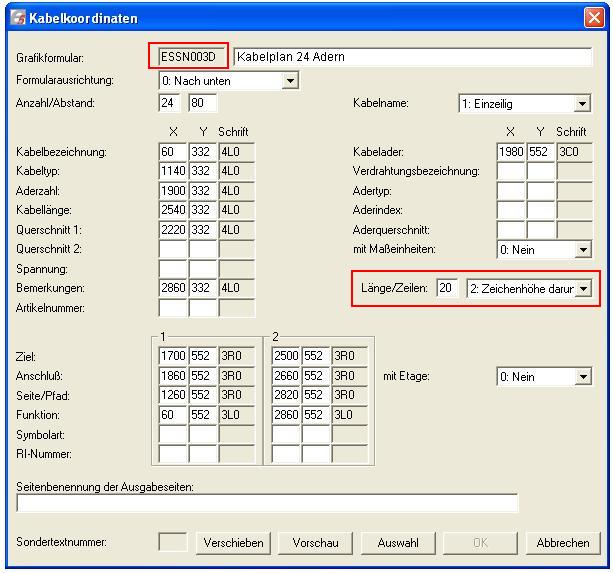Click the Ziel Schrift field 3R0 in group 2
Viewport: 613px width, 573px height.
point(350,356)
